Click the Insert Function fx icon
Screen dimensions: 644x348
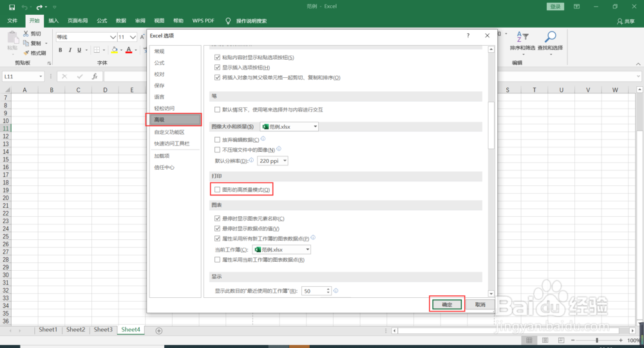(x=95, y=77)
